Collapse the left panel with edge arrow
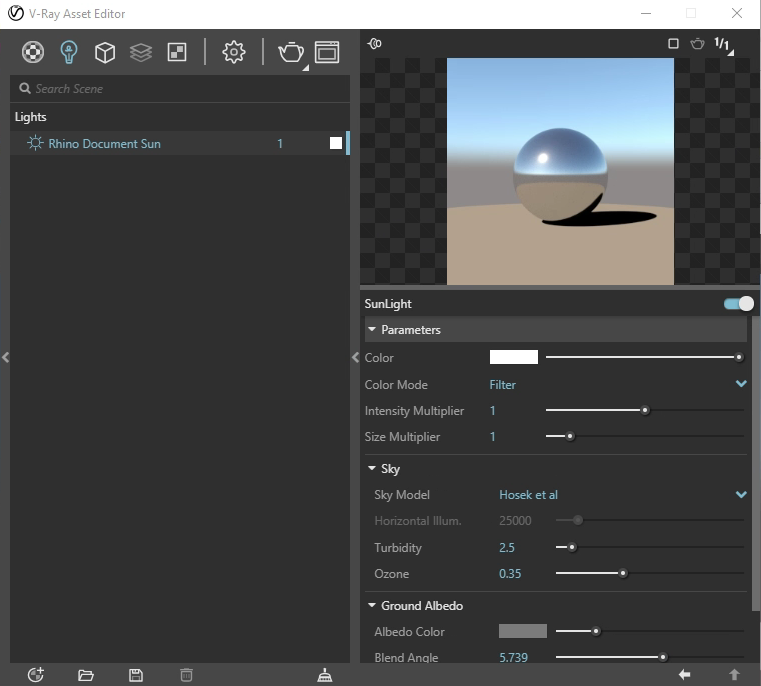Screen dimensions: 761x686 coord(5,357)
